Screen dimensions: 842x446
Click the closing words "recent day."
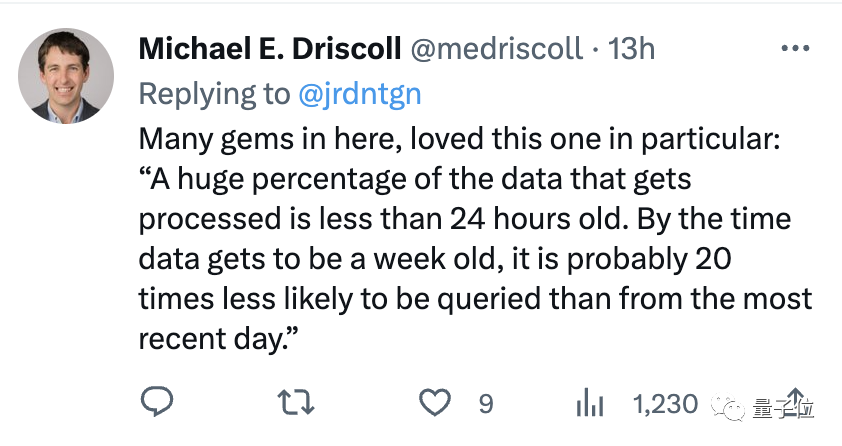click(x=220, y=340)
